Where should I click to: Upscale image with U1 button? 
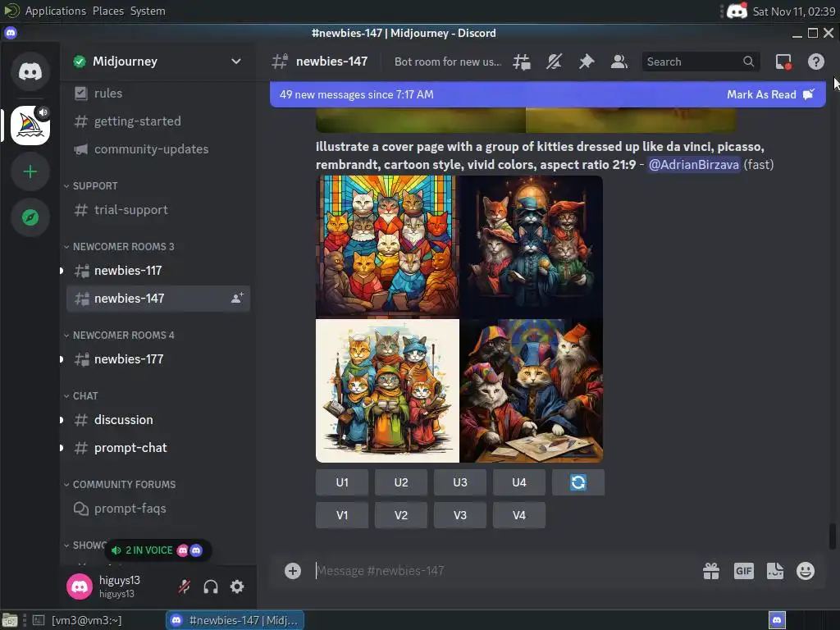[x=342, y=482]
